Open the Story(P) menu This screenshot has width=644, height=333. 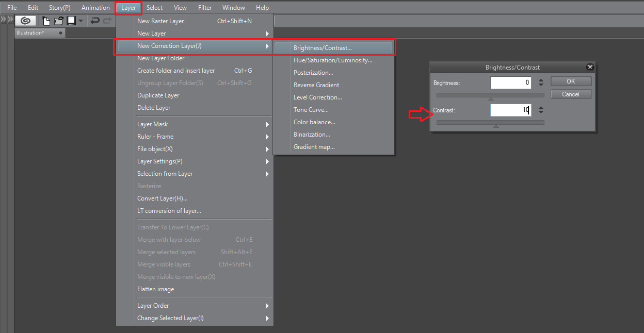click(x=60, y=8)
